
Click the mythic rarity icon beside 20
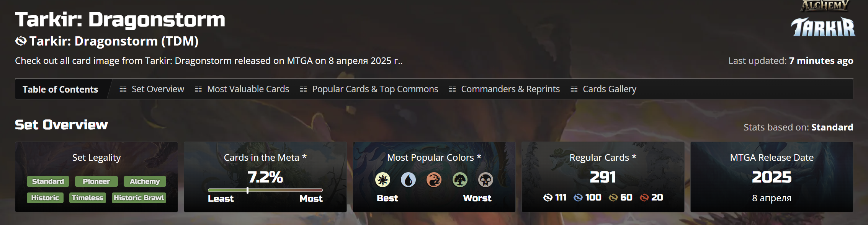[x=644, y=197]
